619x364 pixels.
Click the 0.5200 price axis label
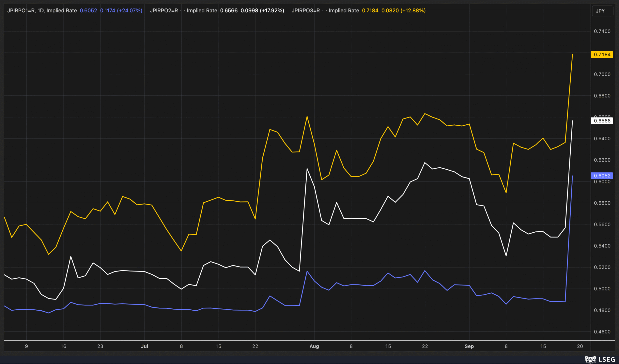point(602,267)
